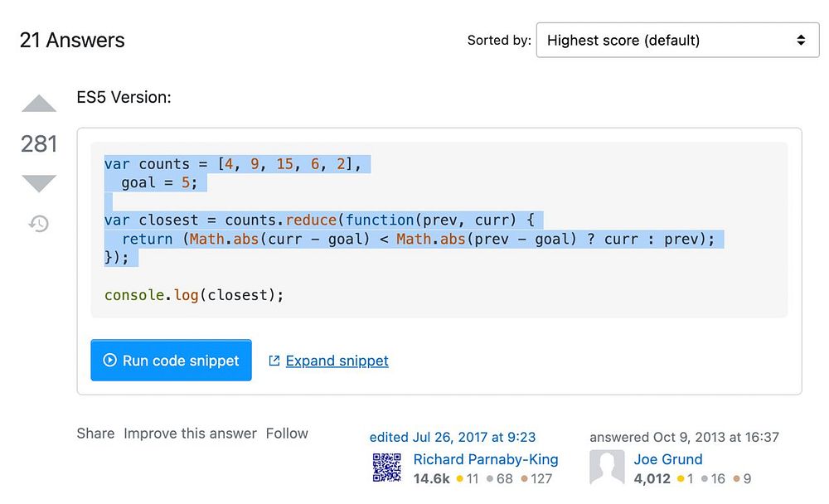Viewport: 829px width, 504px height.
Task: Follow this answer
Action: point(287,434)
